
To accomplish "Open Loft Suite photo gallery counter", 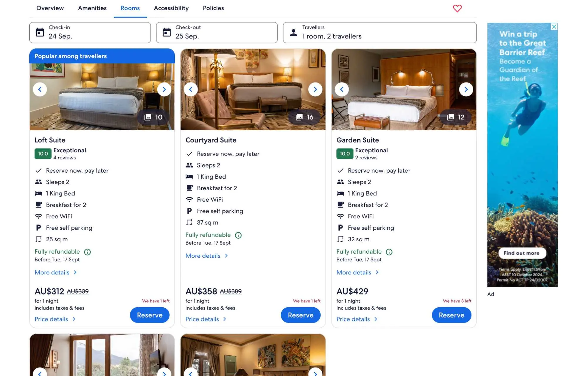I will point(153,117).
